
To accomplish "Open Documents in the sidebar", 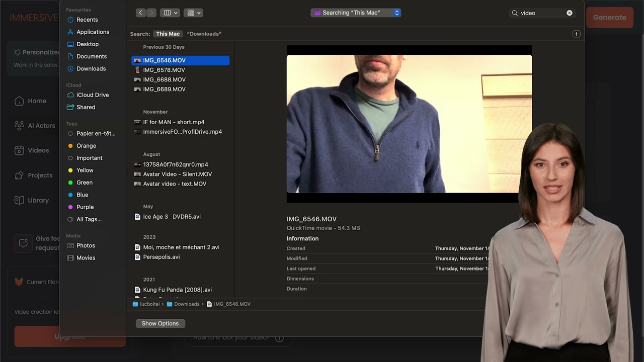I will click(x=87, y=56).
